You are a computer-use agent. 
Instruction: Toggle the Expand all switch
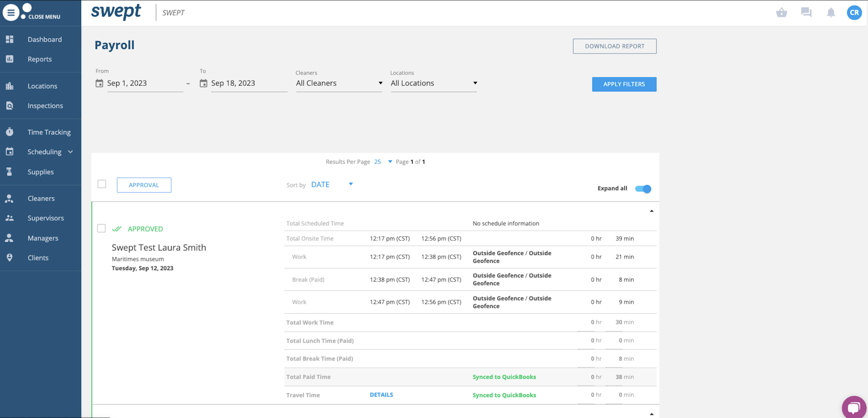click(x=643, y=189)
